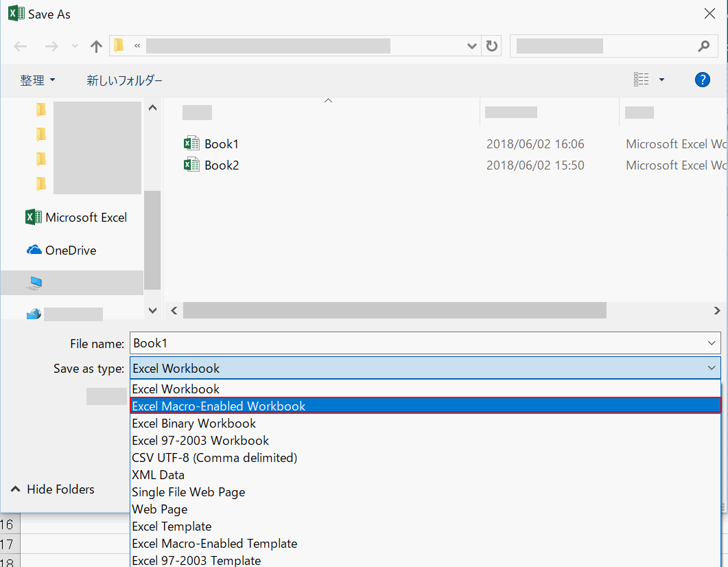Select the first folder in sidebar
The image size is (728, 567).
tap(41, 110)
